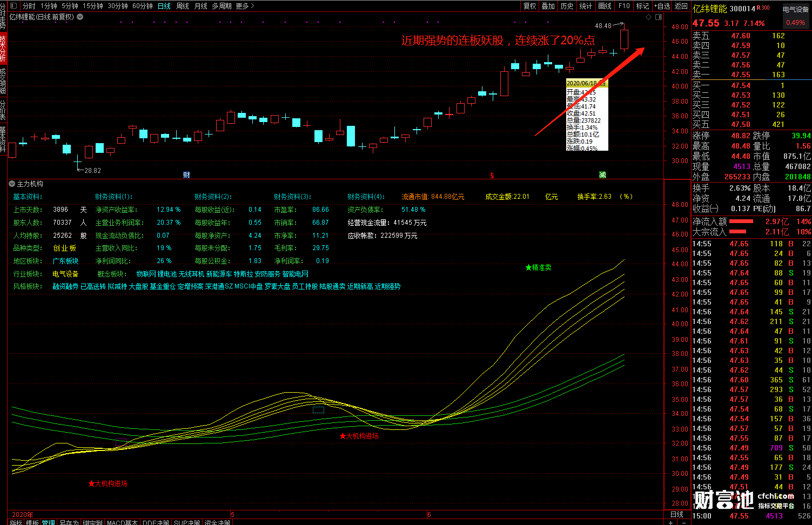This screenshot has width=812, height=525.
Task: Collapse the 主力机构 indicator panel arrow
Action: coord(12,184)
